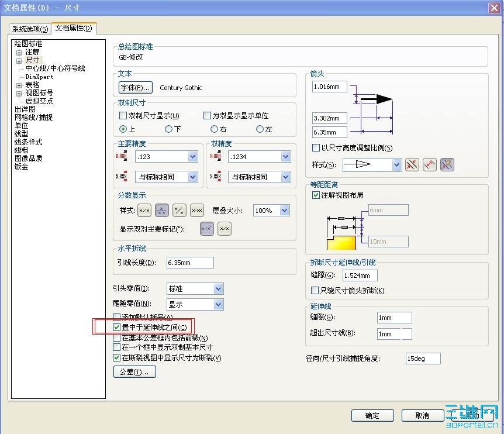This screenshot has height=434, width=504.
Task: Choose the x/x icon beside double prime mark
Action: [225, 229]
